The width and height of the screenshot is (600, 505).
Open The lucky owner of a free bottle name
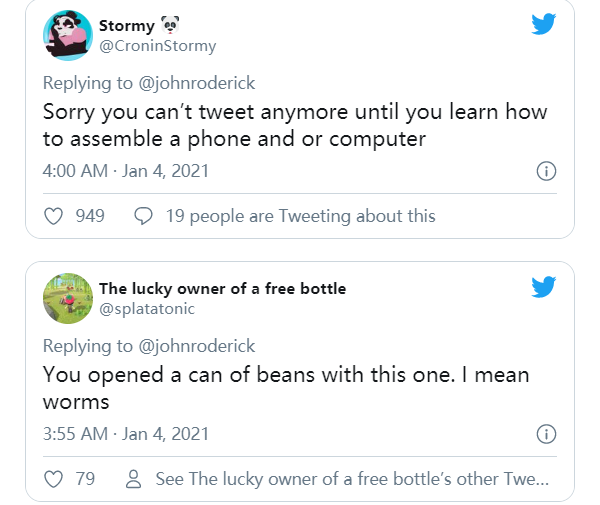[222, 288]
